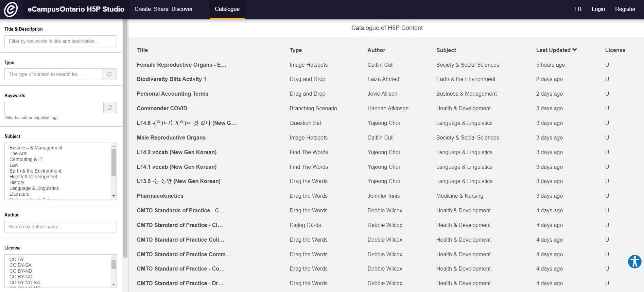This screenshot has width=644, height=292.
Task: Sort table by License column header
Action: (615, 50)
